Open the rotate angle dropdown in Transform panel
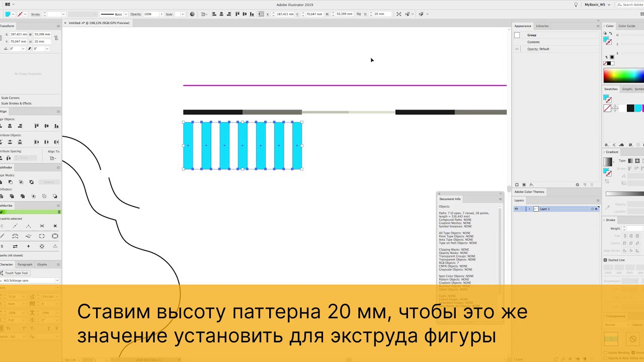644x362 pixels. (x=23, y=49)
